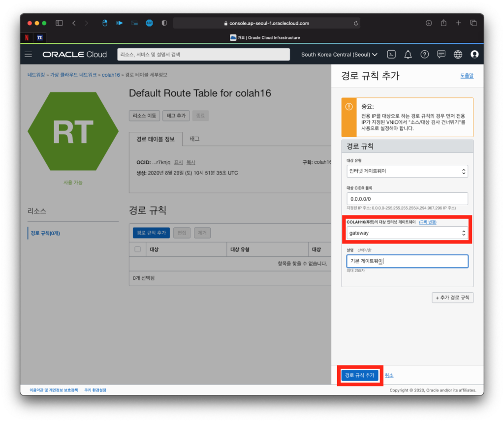504x422 pixels.
Task: Select the 경로 테이블 정보 tab
Action: pos(156,139)
